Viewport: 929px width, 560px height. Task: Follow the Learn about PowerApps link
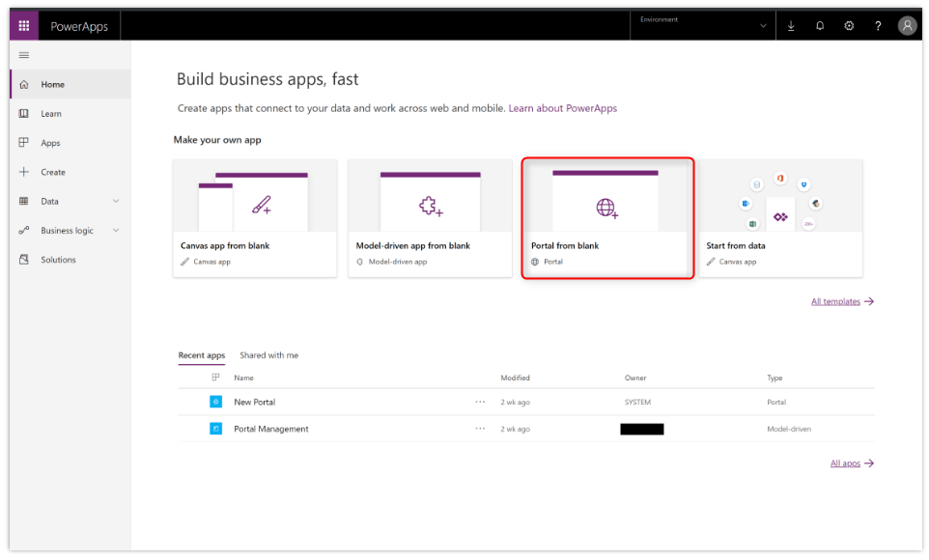[x=562, y=108]
